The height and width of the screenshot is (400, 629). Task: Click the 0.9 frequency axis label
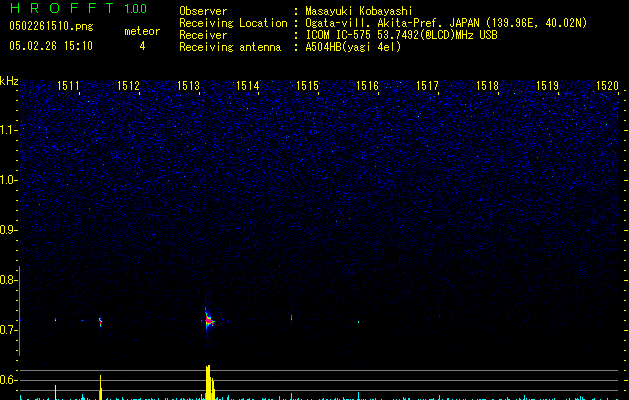[8, 230]
